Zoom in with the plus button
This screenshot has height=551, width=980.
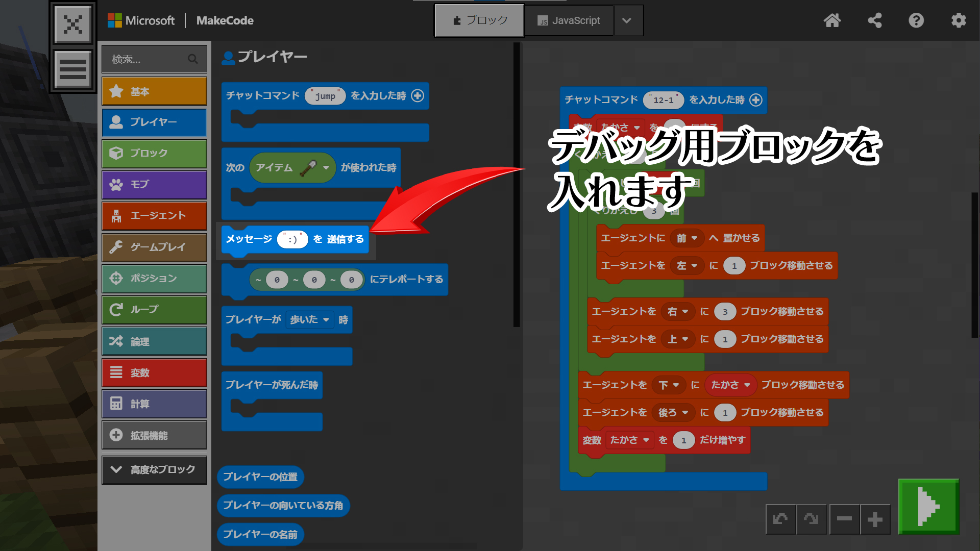tap(875, 519)
